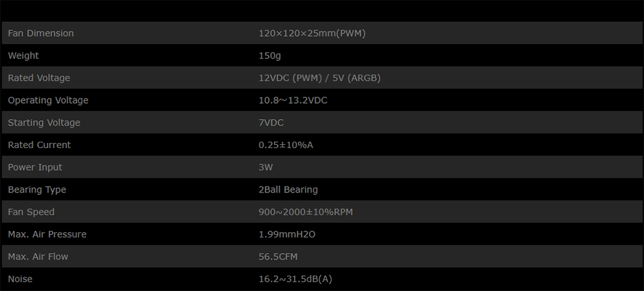
Task: Select the 0.25±10%A current value
Action: click(x=285, y=145)
